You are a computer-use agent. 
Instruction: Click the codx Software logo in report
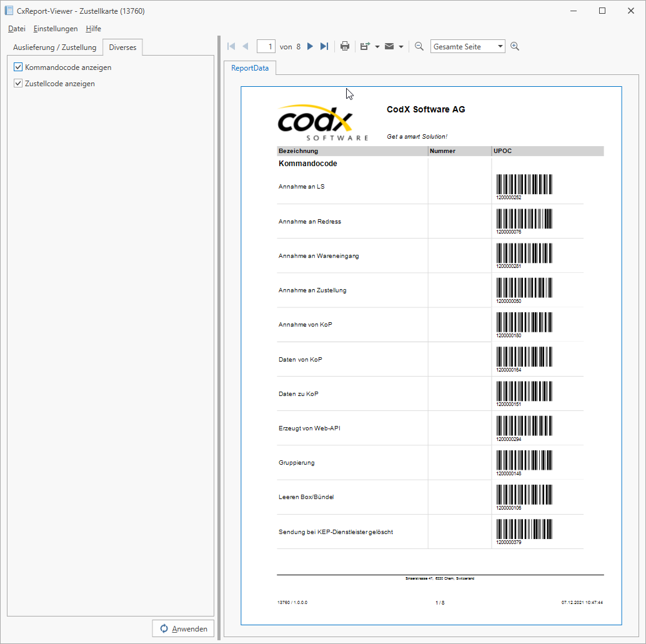pyautogui.click(x=323, y=123)
